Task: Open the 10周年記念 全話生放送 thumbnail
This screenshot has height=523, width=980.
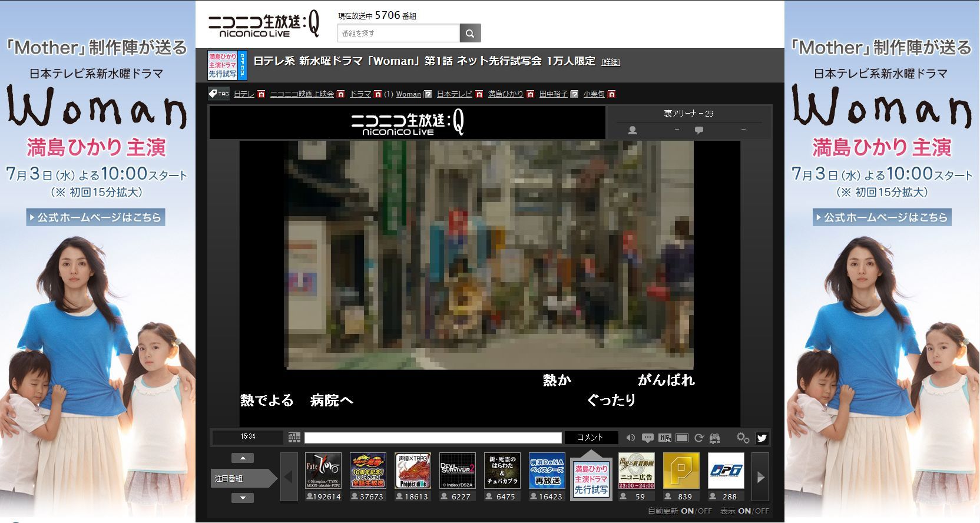Action: pyautogui.click(x=368, y=471)
